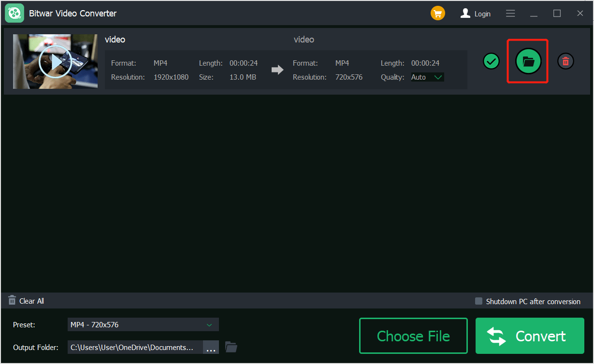Click the Clear All label
Image resolution: width=594 pixels, height=364 pixels.
pos(31,301)
